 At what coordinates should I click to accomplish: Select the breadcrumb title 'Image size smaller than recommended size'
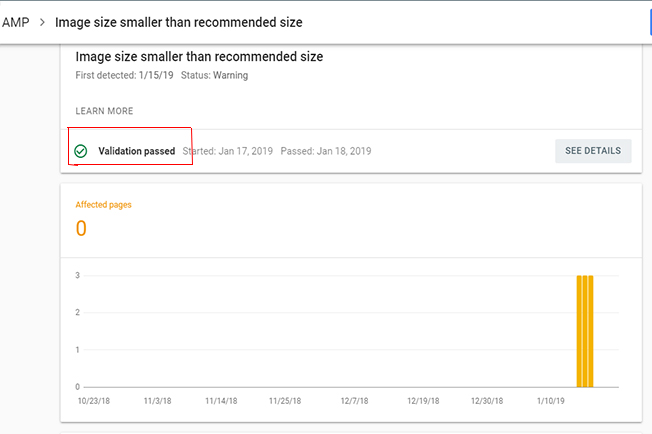(179, 22)
